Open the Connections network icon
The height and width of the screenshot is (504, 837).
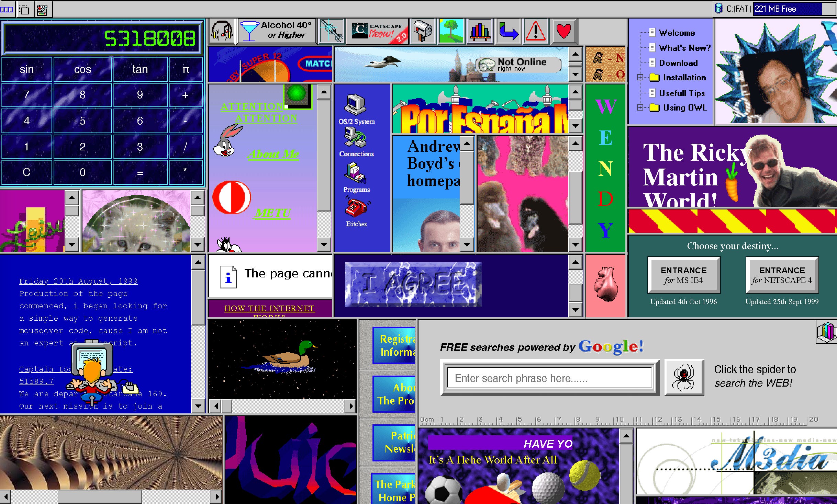356,138
